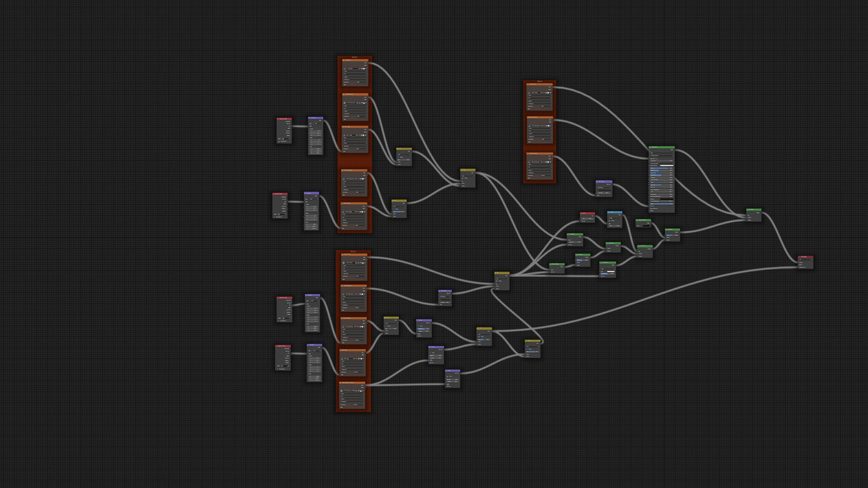Screen dimensions: 868x488
Task: Open distribution dropdown at the top of the Principled BSDF node
Action: click(x=662, y=153)
